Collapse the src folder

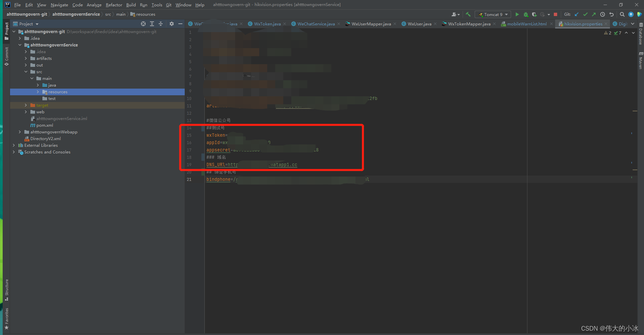click(x=26, y=72)
